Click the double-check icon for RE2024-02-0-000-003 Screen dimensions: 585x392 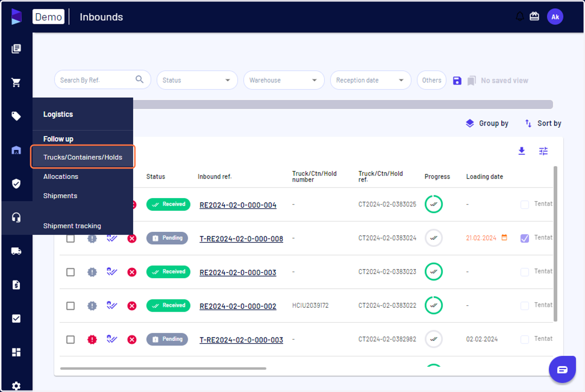[x=112, y=272]
